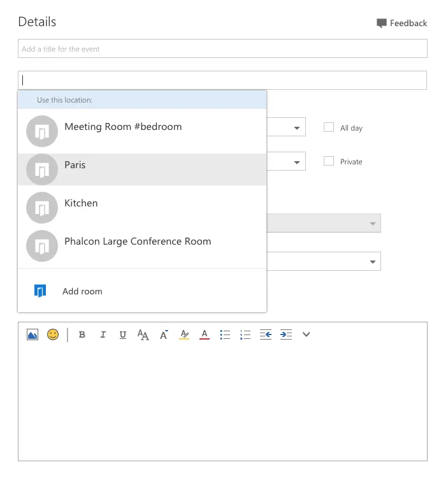Viewport: 448px width, 481px height.
Task: Open the font size tool
Action: (x=143, y=334)
